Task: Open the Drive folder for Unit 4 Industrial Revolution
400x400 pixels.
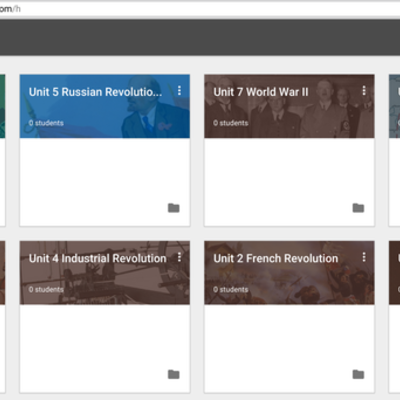Action: 174,374
